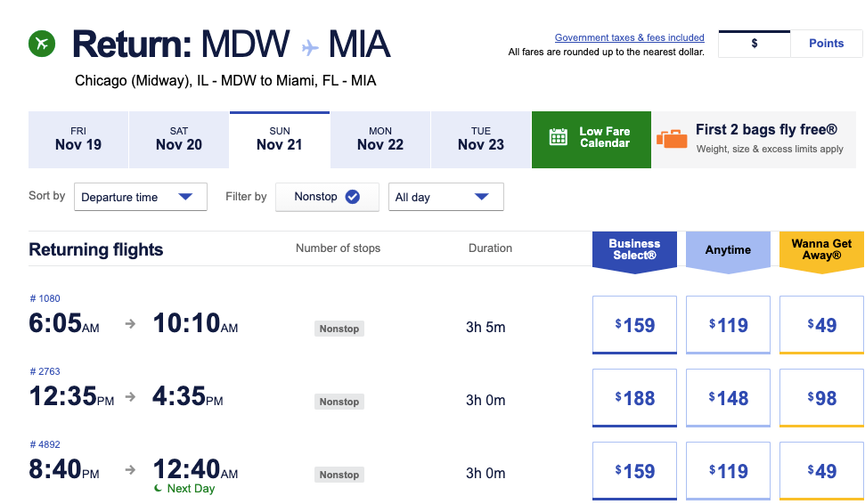Click the Business Select fare header flag

(x=634, y=250)
